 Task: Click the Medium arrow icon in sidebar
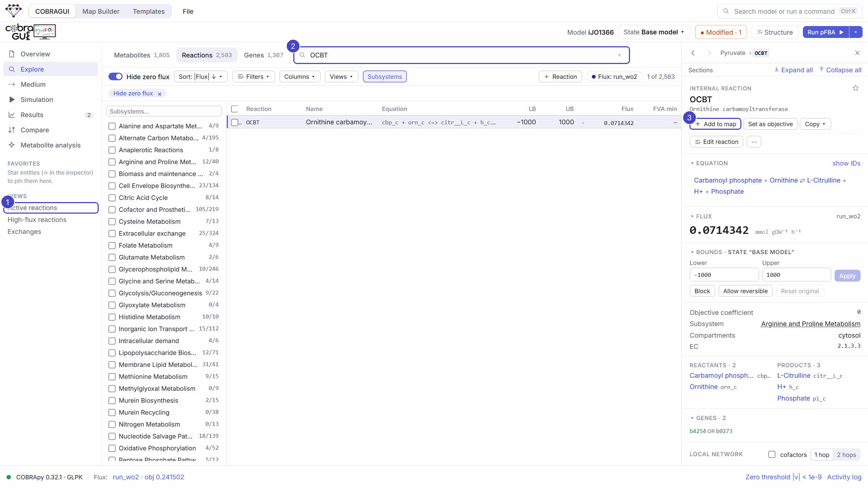(12, 84)
